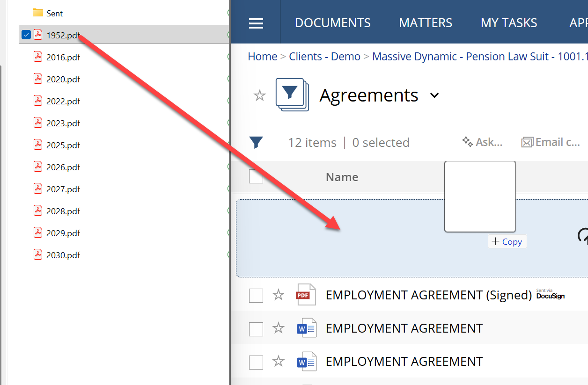Expand the Agreements dropdown chevron
The width and height of the screenshot is (588, 385).
click(x=434, y=95)
